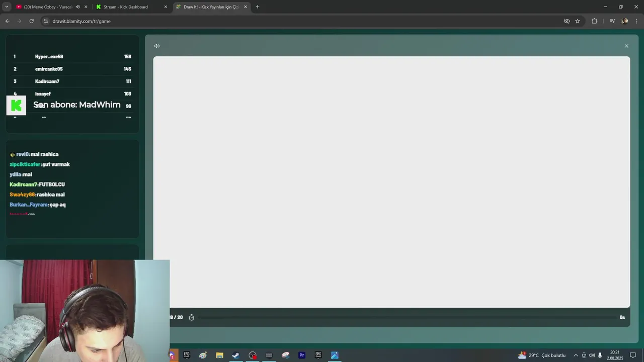644x362 pixels.
Task: Open the File Explorer taskbar icon
Action: pyautogui.click(x=219, y=355)
